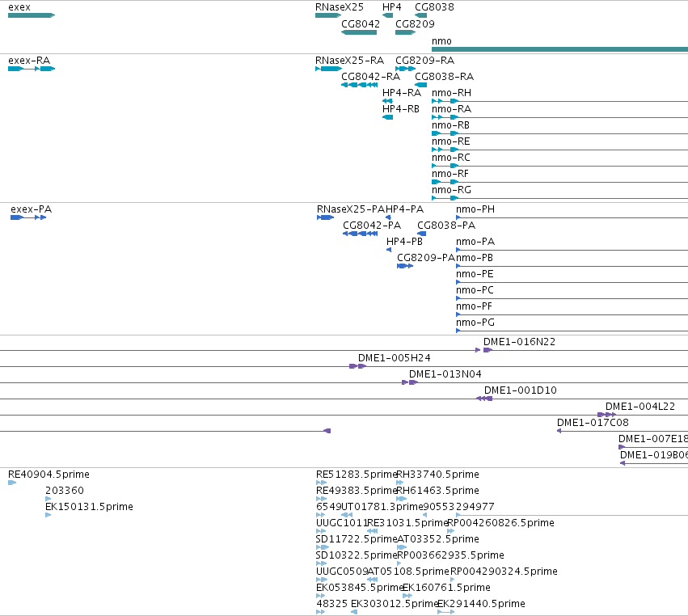Click the EK160761.5prime EST feature

[x=407, y=596]
